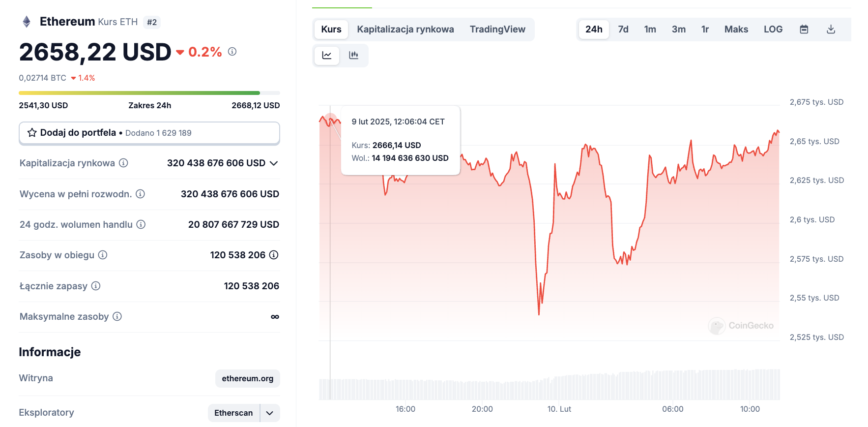
Task: Click the 320 438 676 606 USD market cap value
Action: pyautogui.click(x=216, y=163)
